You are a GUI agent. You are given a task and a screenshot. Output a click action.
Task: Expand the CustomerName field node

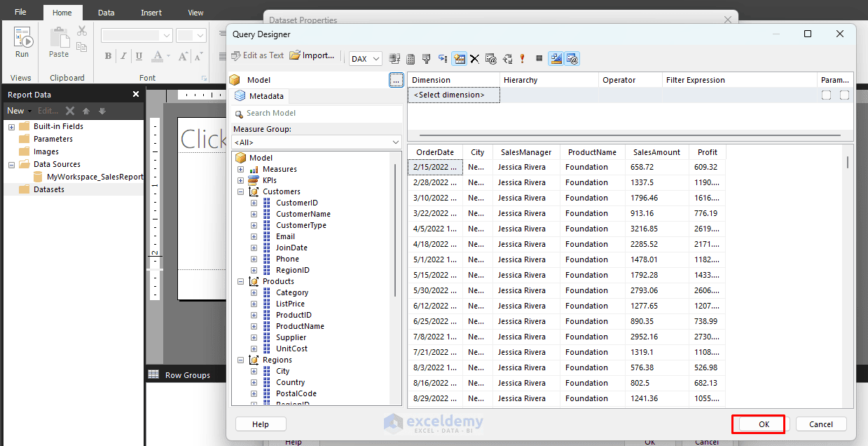coord(254,214)
